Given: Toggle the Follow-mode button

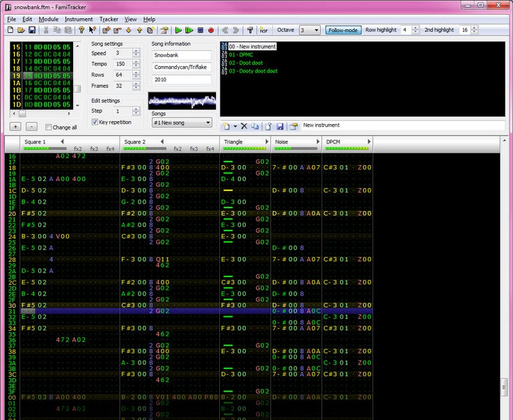Looking at the screenshot, I should click(x=342, y=31).
